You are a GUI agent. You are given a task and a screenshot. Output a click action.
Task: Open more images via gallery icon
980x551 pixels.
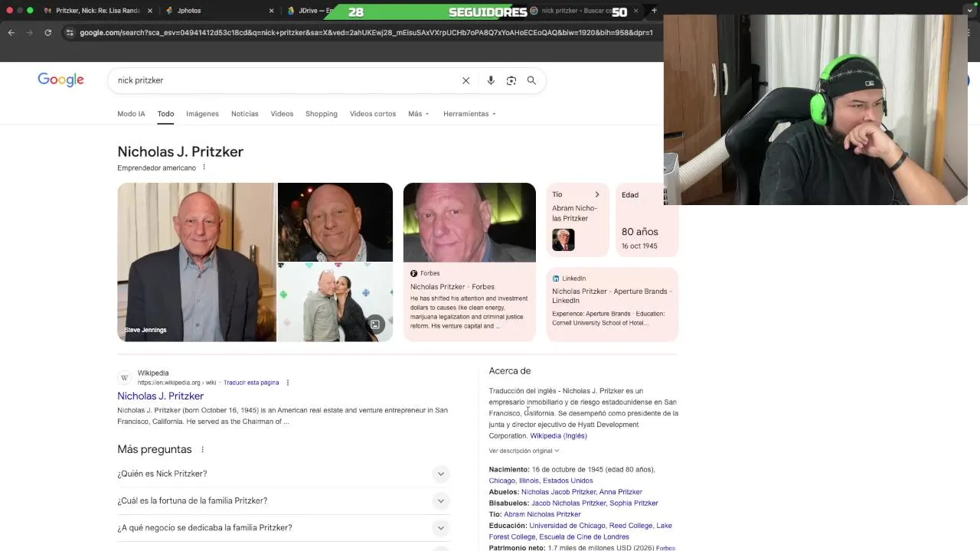[x=375, y=324]
